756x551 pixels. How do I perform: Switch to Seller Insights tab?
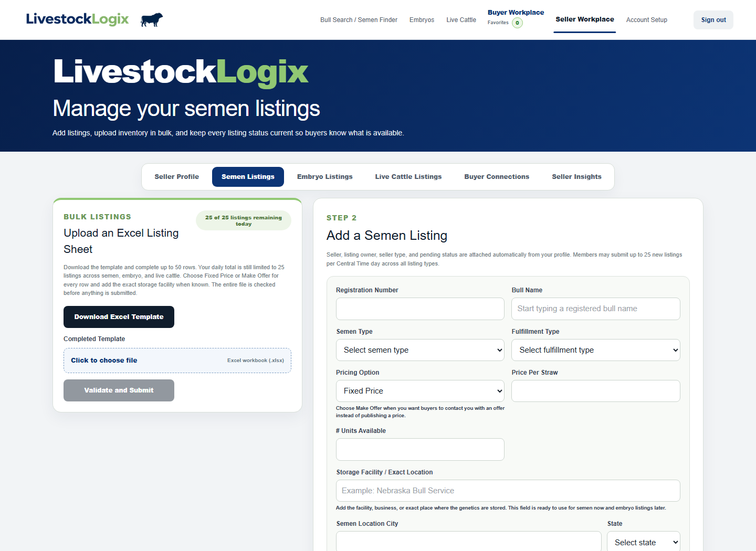pos(576,177)
